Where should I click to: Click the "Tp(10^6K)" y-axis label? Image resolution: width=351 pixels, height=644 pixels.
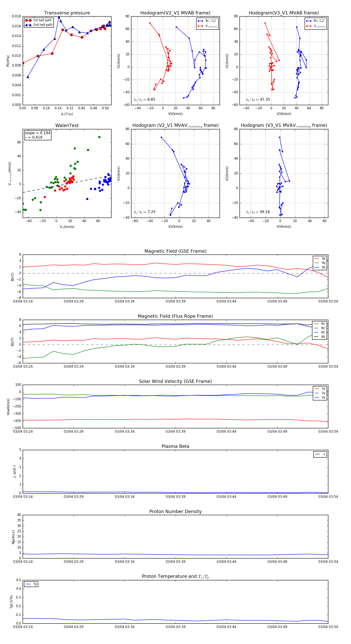tap(11, 602)
